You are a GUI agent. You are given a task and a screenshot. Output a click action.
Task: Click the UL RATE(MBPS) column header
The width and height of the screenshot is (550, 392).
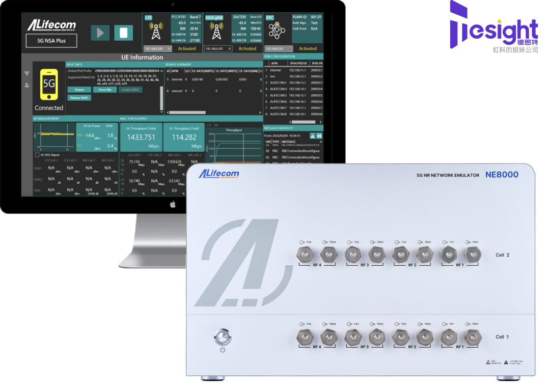click(226, 71)
